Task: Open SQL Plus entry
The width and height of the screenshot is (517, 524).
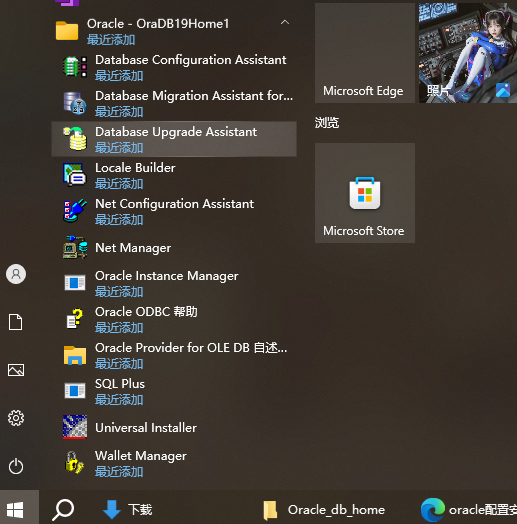Action: coord(174,391)
